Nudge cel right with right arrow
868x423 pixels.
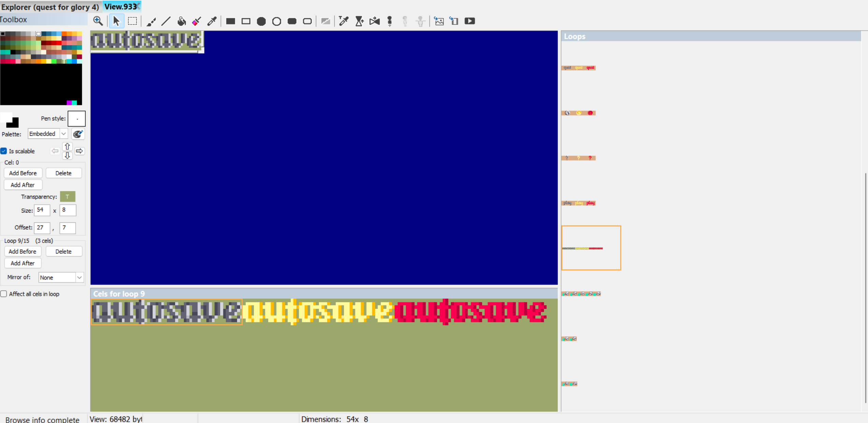click(79, 151)
